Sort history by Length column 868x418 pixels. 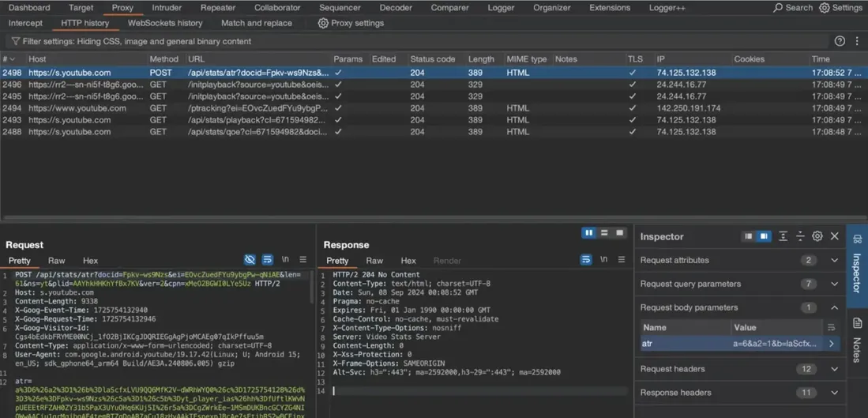click(481, 59)
